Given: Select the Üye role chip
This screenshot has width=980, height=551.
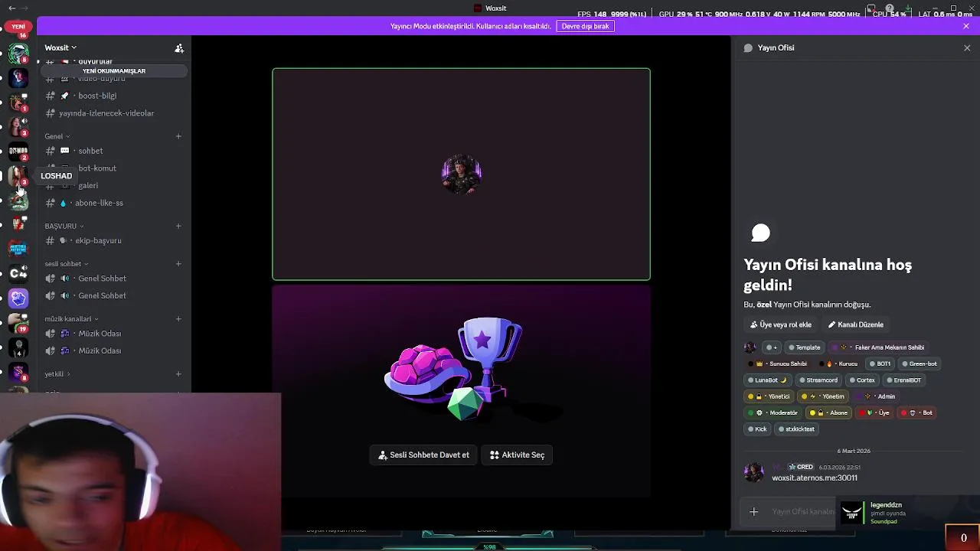Looking at the screenshot, I should click(875, 412).
